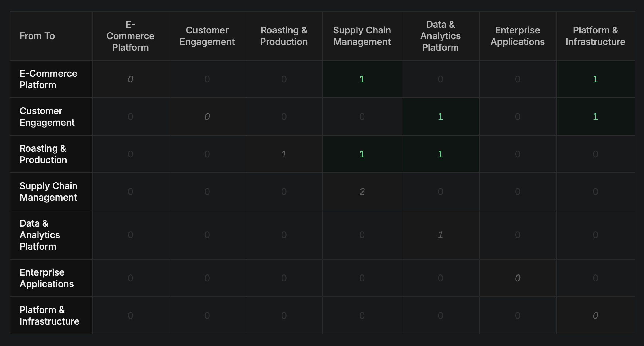Click green 1 from Customer Engagement to Platform & Infrastructure
This screenshot has width=644, height=346.
pyautogui.click(x=595, y=116)
